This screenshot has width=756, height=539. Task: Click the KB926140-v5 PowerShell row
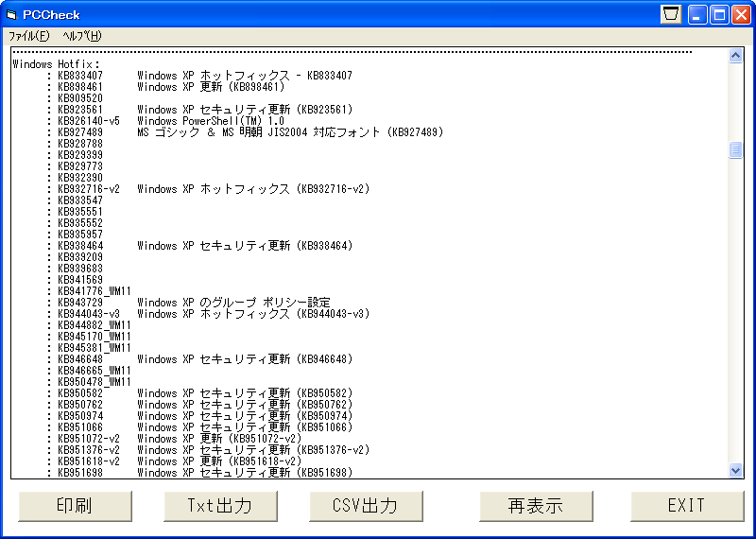click(x=165, y=121)
